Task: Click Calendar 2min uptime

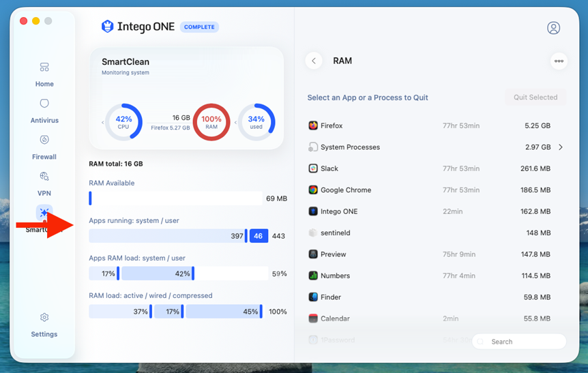Action: [450, 318]
